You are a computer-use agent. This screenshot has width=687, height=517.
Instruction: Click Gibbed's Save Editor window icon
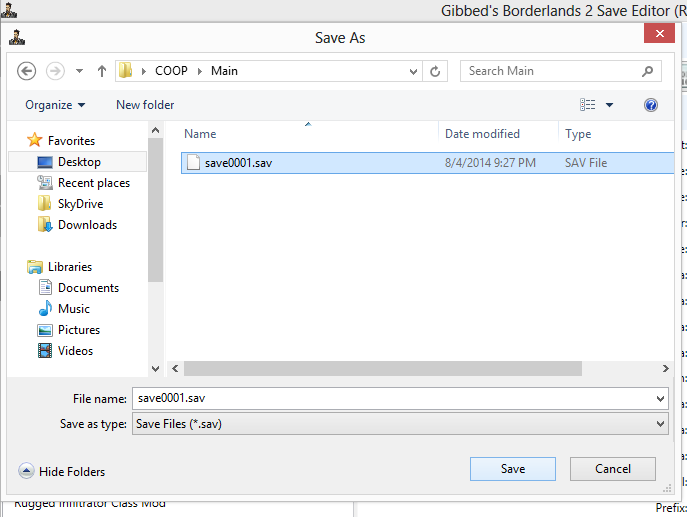9,10
